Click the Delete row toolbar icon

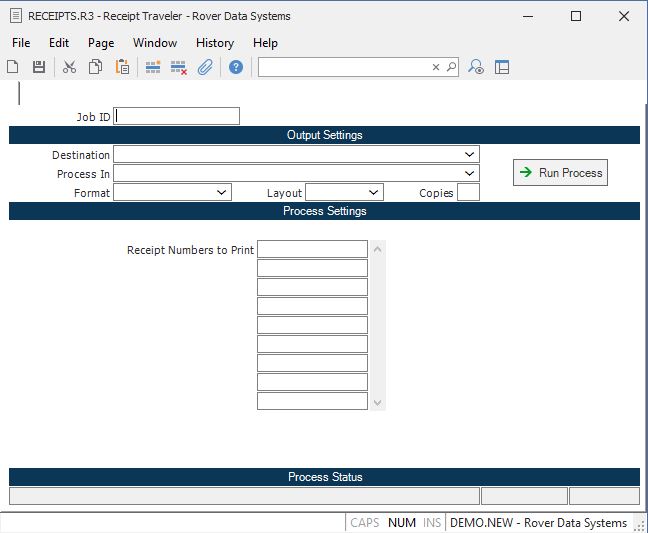[x=179, y=67]
